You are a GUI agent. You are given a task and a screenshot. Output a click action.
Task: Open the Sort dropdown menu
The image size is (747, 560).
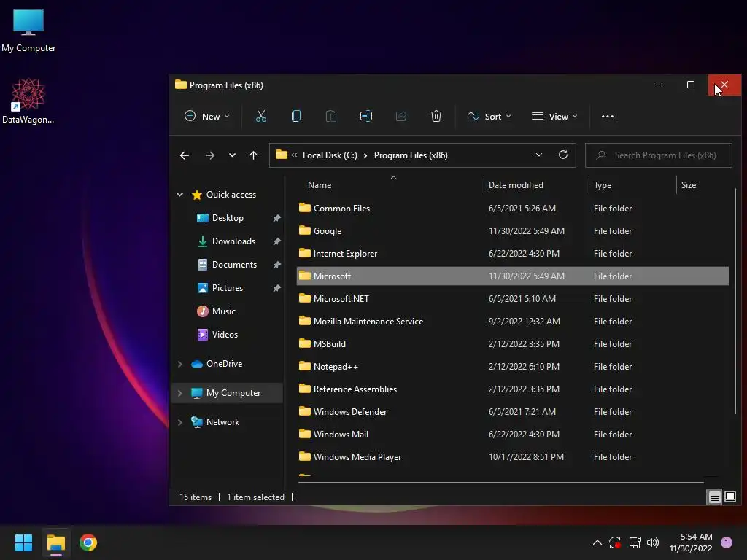pos(489,116)
